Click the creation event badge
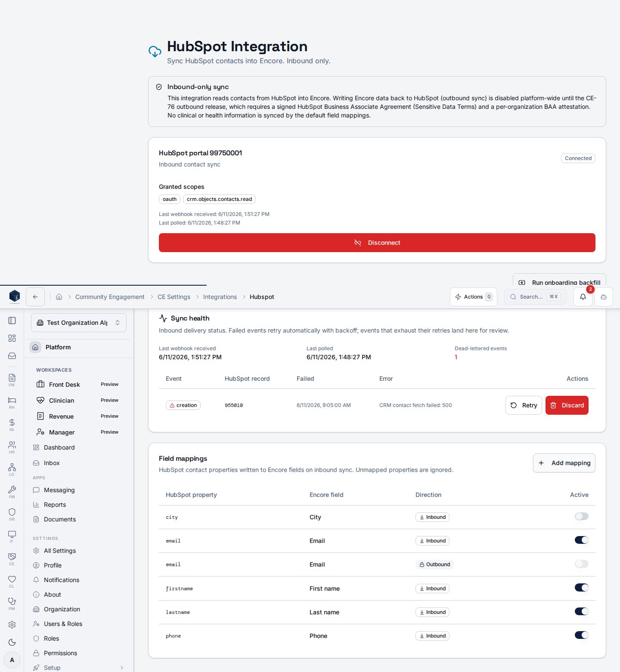620x672 pixels. (183, 405)
